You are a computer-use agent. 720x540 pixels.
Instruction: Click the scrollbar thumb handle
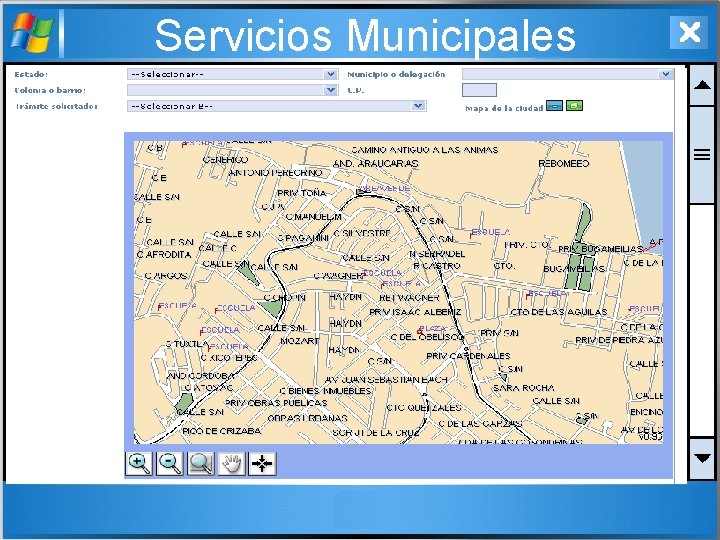click(703, 155)
